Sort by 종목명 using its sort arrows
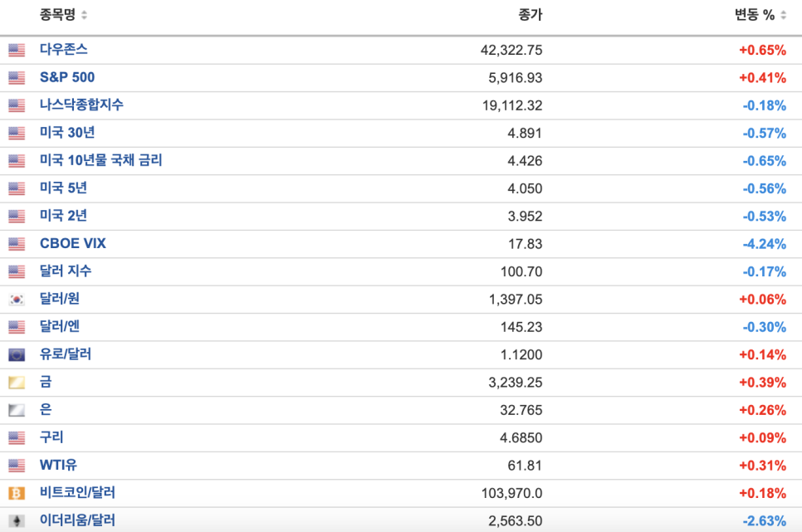The height and width of the screenshot is (532, 802). [84, 15]
